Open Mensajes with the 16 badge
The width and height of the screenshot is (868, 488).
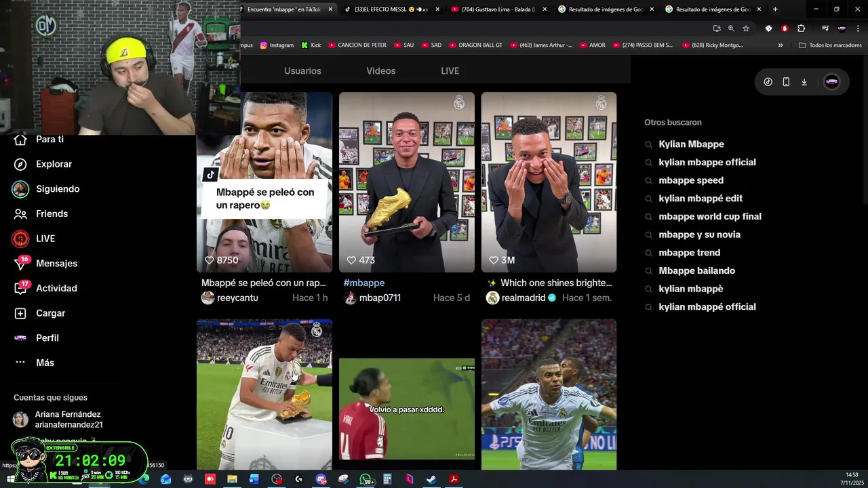coord(45,264)
